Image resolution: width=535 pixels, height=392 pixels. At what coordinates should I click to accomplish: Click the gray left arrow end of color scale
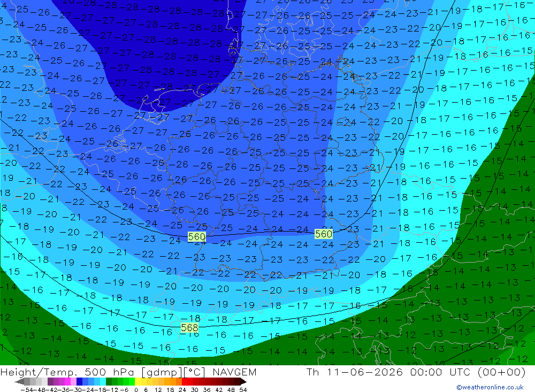[19, 381]
